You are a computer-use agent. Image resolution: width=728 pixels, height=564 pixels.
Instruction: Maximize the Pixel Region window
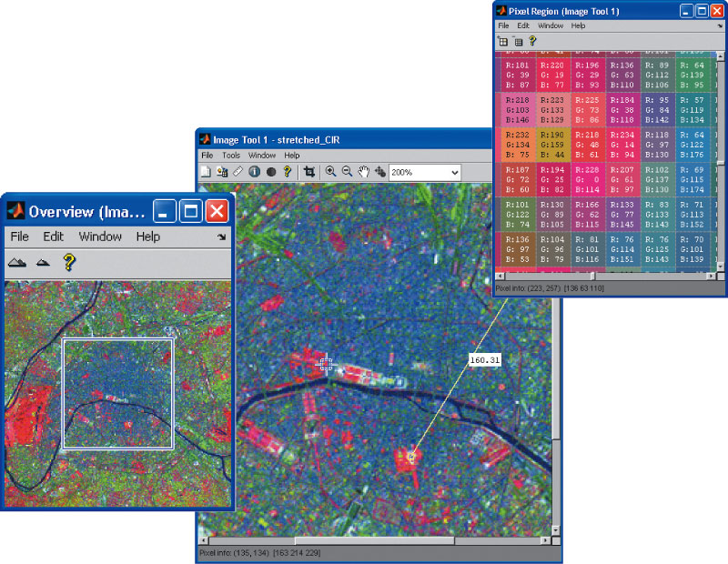click(702, 11)
